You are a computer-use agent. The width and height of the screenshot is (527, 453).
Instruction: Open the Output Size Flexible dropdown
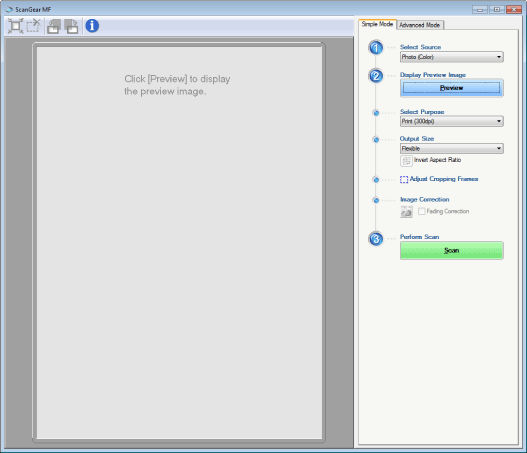(x=451, y=148)
